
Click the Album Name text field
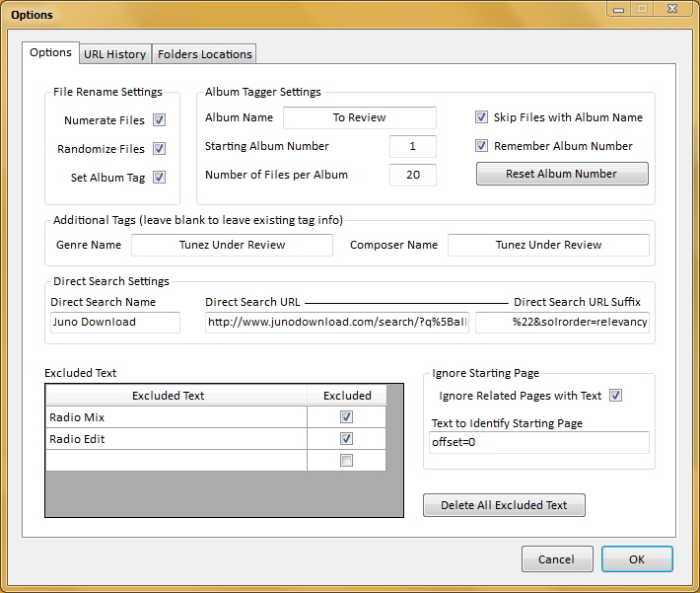point(359,117)
